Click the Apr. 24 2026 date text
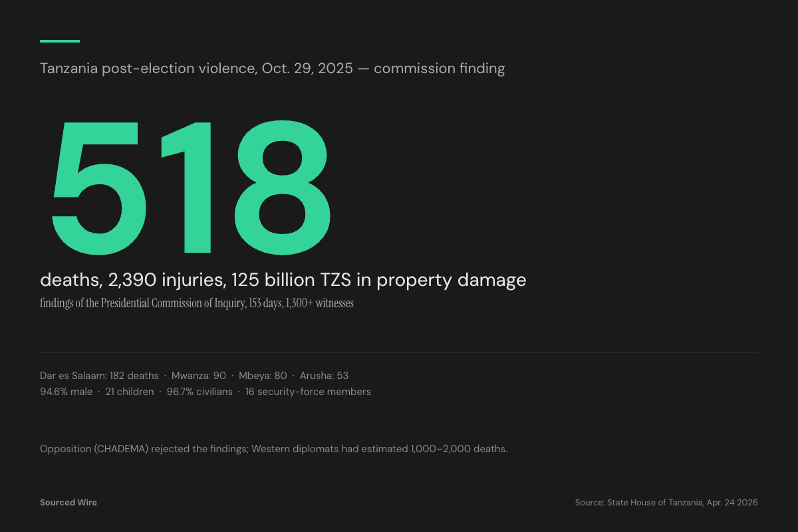Image resolution: width=798 pixels, height=532 pixels. click(x=733, y=503)
